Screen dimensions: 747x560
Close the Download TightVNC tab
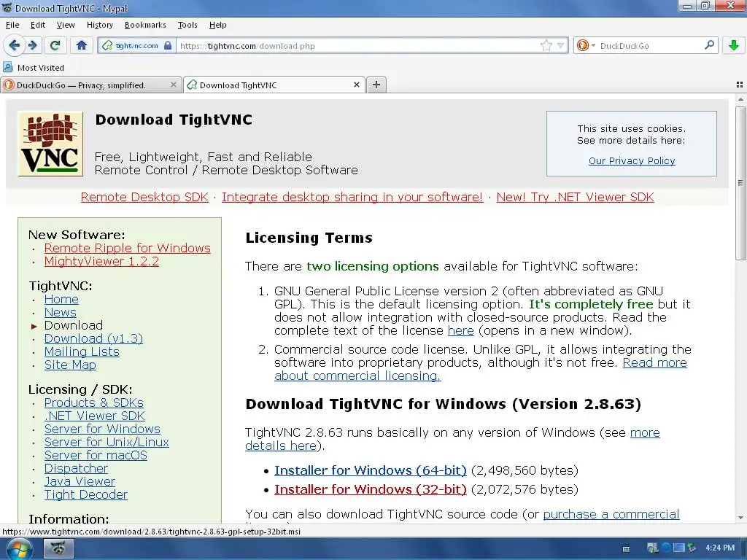click(356, 85)
